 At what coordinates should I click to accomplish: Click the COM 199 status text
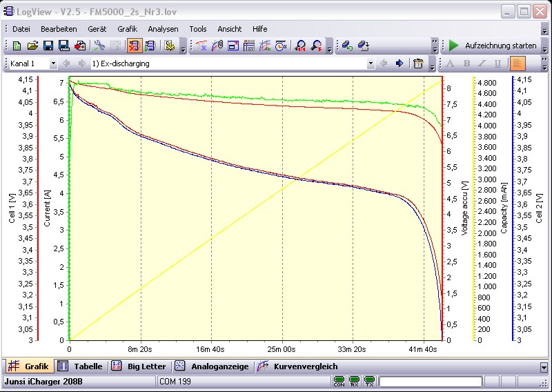click(175, 382)
